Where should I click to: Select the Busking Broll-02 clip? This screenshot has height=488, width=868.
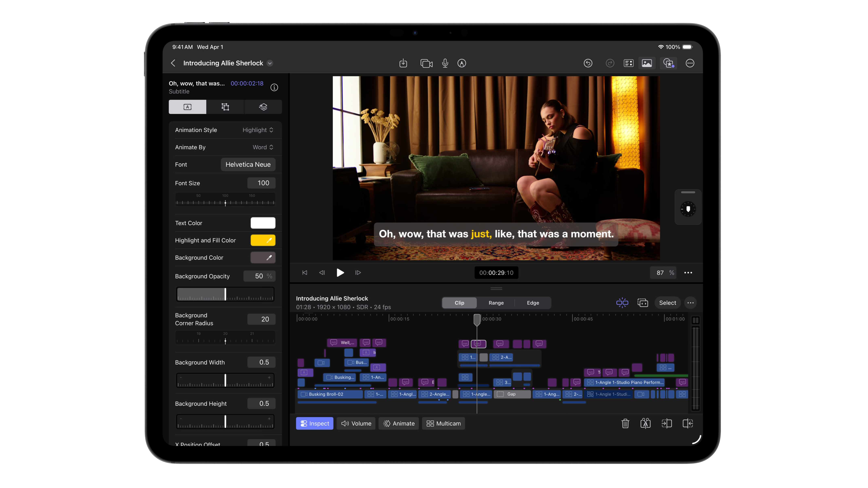330,394
